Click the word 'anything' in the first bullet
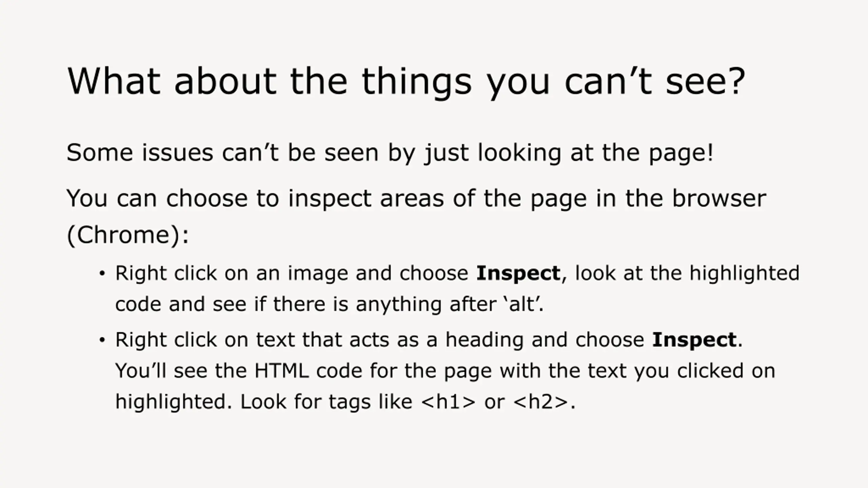868x488 pixels. [x=399, y=304]
